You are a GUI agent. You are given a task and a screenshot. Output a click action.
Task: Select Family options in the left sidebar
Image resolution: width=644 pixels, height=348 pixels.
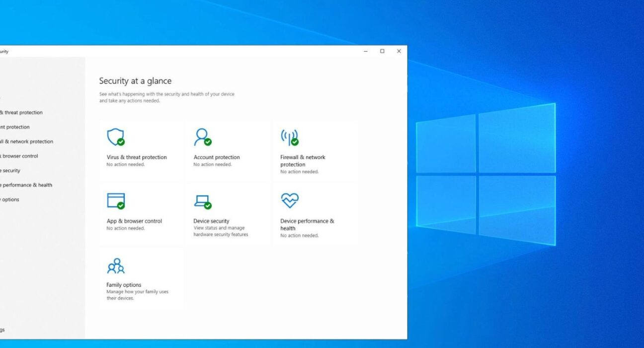pos(9,199)
